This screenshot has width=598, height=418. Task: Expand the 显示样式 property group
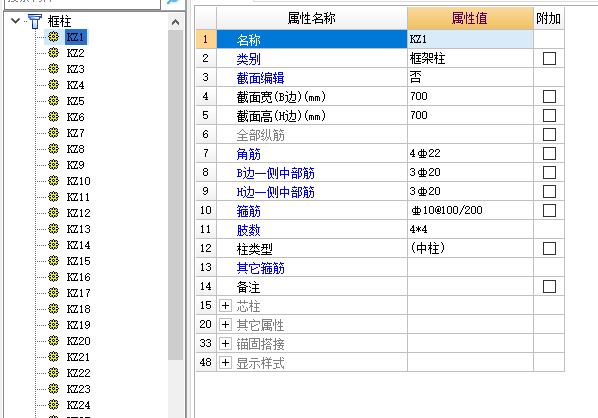(x=225, y=362)
